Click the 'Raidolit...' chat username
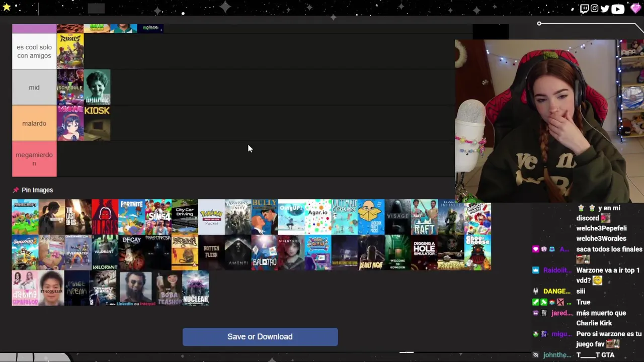The image size is (644, 362). pos(557,270)
